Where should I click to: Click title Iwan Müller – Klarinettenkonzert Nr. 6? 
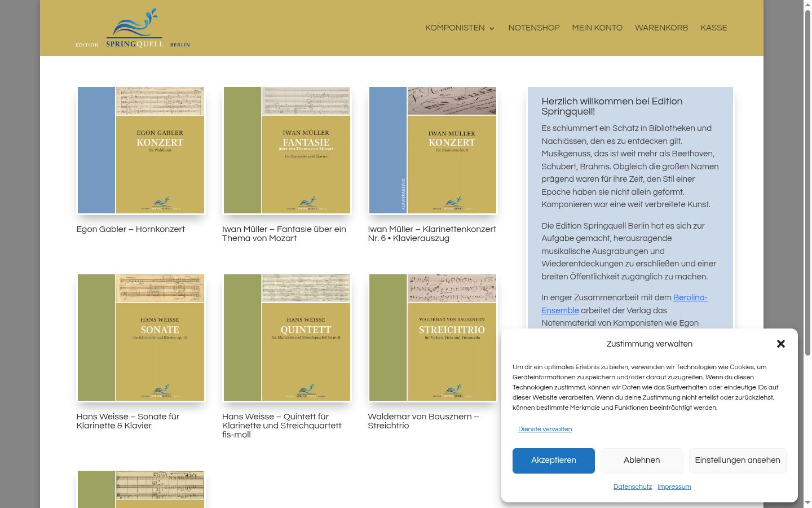click(432, 234)
